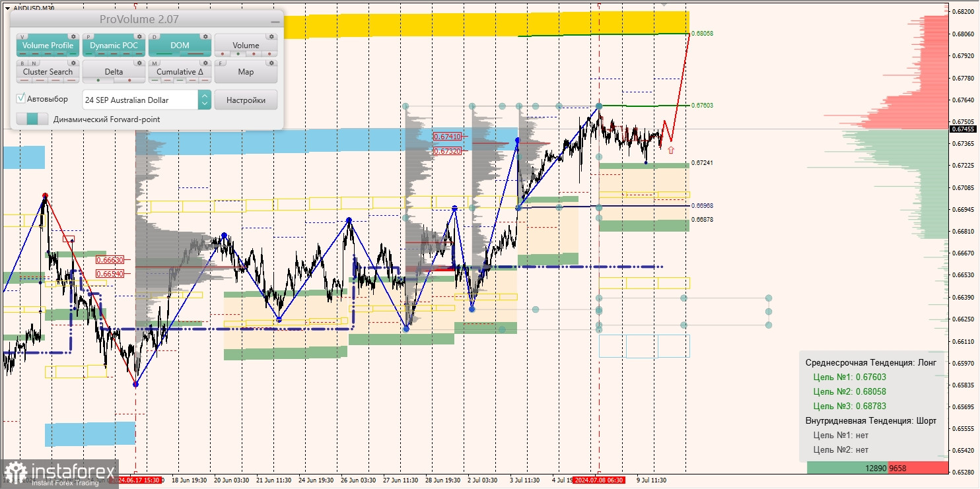Click the 0.67320 red price label
The height and width of the screenshot is (489, 980).
click(x=447, y=151)
